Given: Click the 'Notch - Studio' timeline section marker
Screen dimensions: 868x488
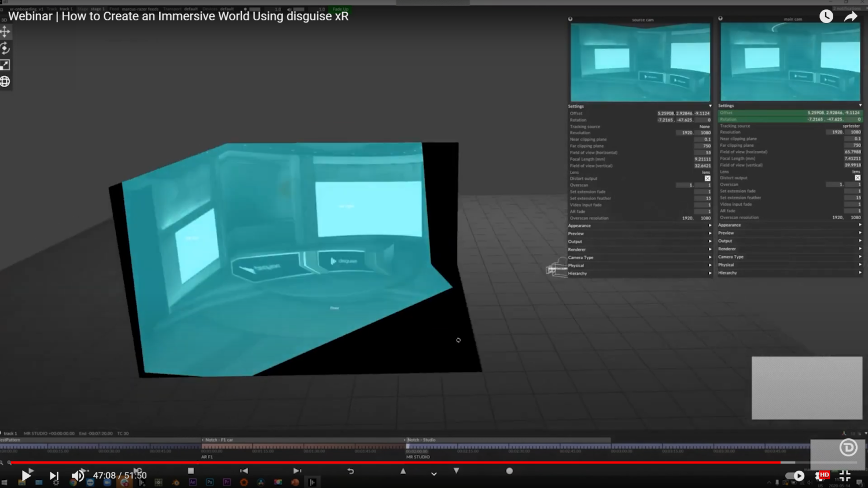Looking at the screenshot, I should (x=421, y=440).
